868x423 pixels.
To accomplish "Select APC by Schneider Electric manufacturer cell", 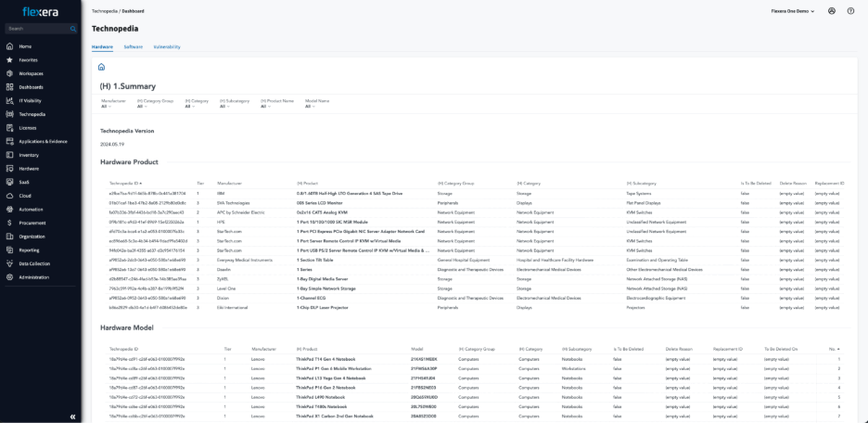I will click(239, 212).
